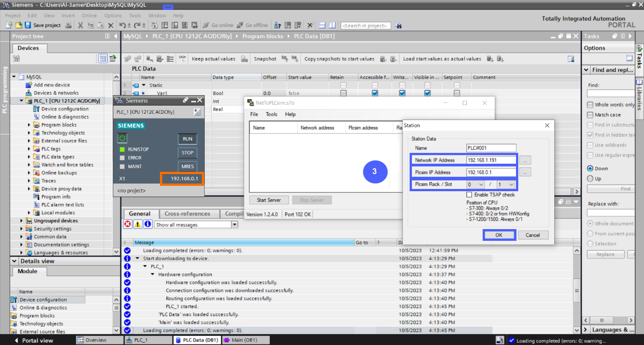This screenshot has width=644, height=345.
Task: Click the RUN button on the Siemens simulator
Action: (187, 139)
